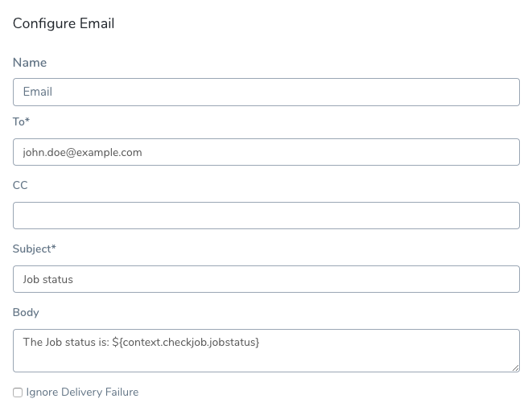Viewport: 532px width, 411px height.
Task: Focus the Subject input field
Action: click(x=266, y=279)
